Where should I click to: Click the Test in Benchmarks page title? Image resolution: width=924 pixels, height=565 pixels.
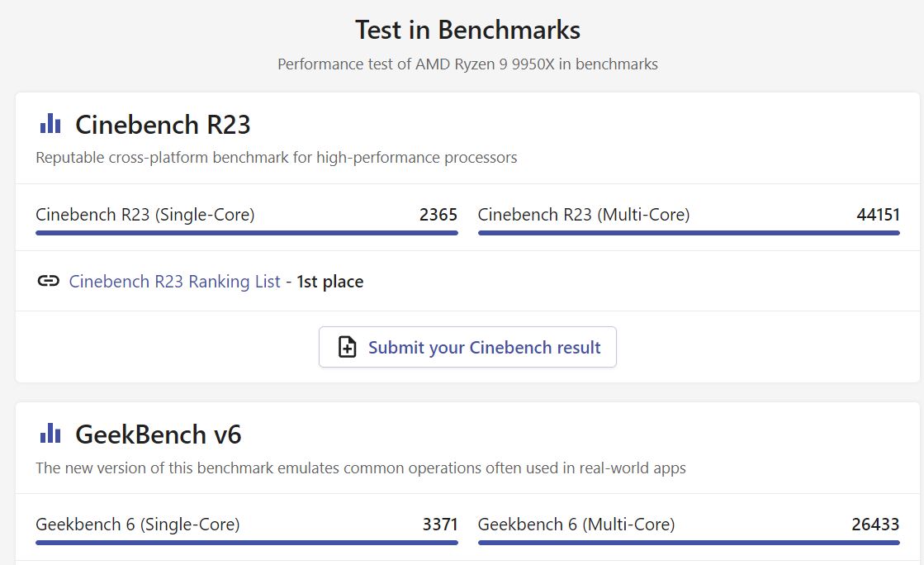click(x=467, y=31)
